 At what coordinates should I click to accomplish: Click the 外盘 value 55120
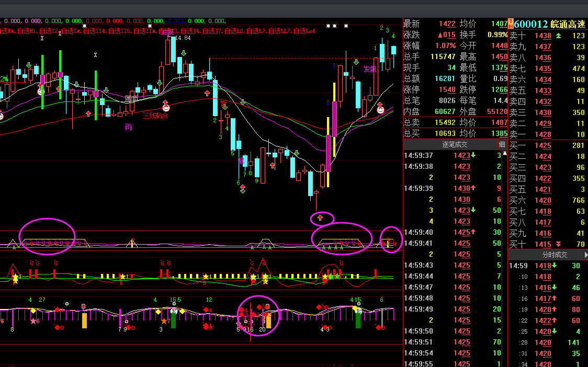[x=497, y=111]
